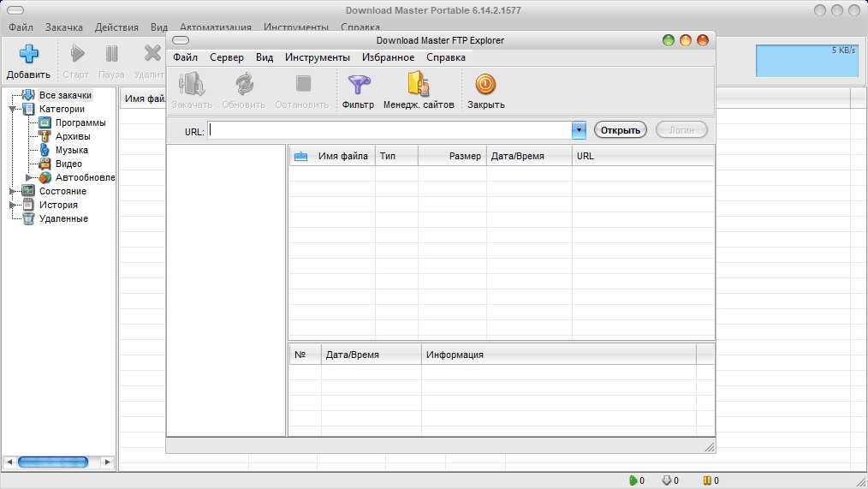Open the Сервер menu
868x489 pixels.
226,57
